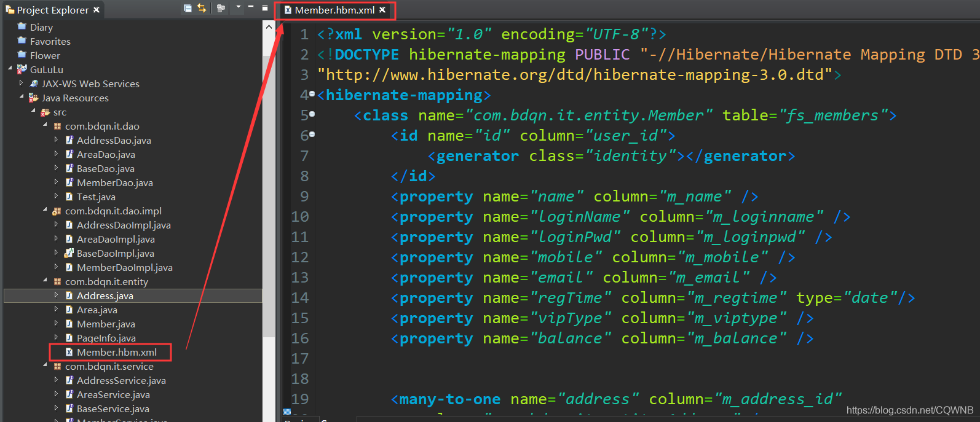The image size is (980, 422).
Task: Toggle fold marker on id line 6
Action: click(x=312, y=135)
